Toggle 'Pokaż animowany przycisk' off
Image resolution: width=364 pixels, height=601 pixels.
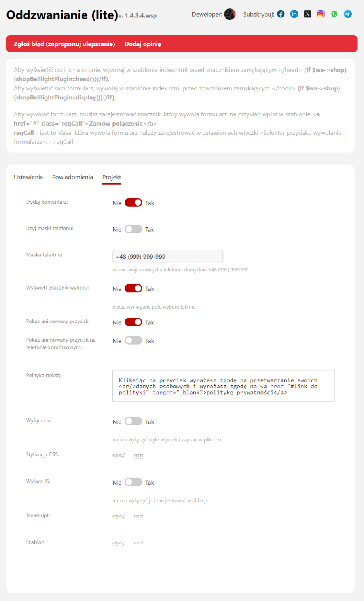pos(133,322)
